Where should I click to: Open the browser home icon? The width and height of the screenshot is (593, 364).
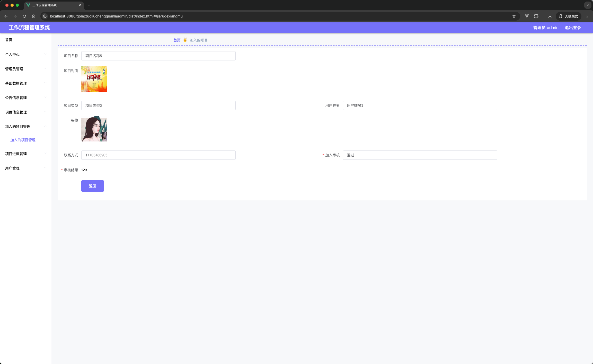click(x=34, y=16)
